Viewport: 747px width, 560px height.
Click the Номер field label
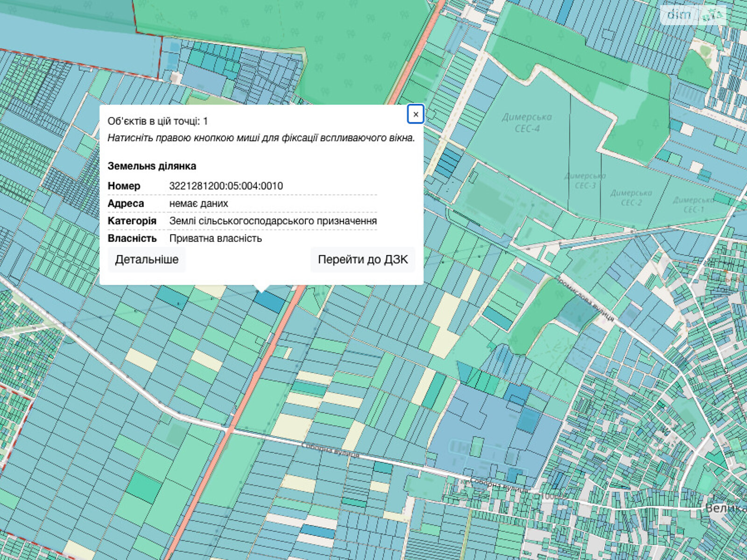coord(124,186)
